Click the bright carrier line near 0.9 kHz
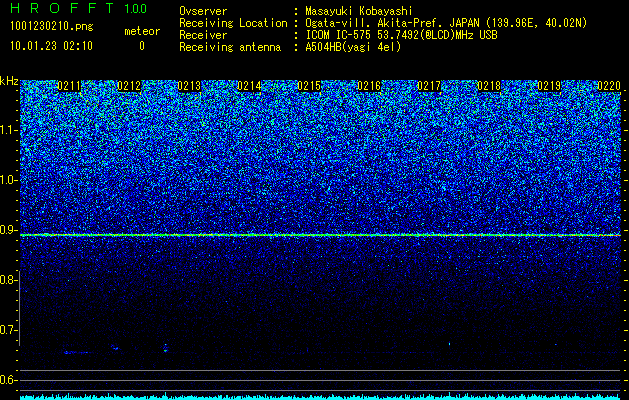Screen dimensions: 629x400 click(x=320, y=235)
